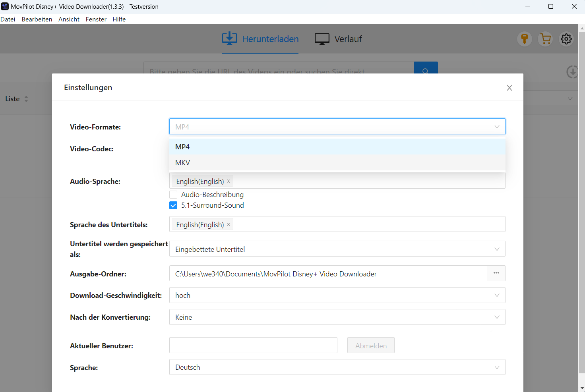Viewport: 585px width, 392px height.
Task: Choose MKV from the format list
Action: [x=337, y=162]
